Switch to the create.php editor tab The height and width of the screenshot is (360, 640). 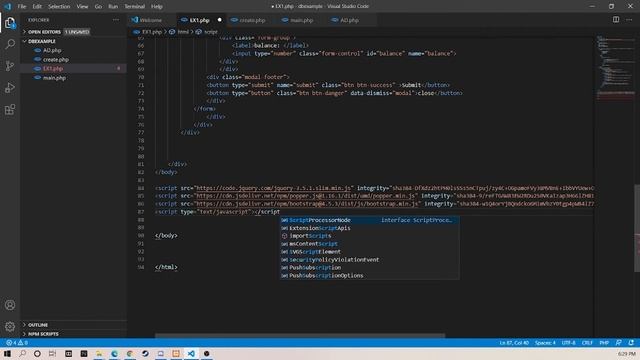tap(252, 20)
